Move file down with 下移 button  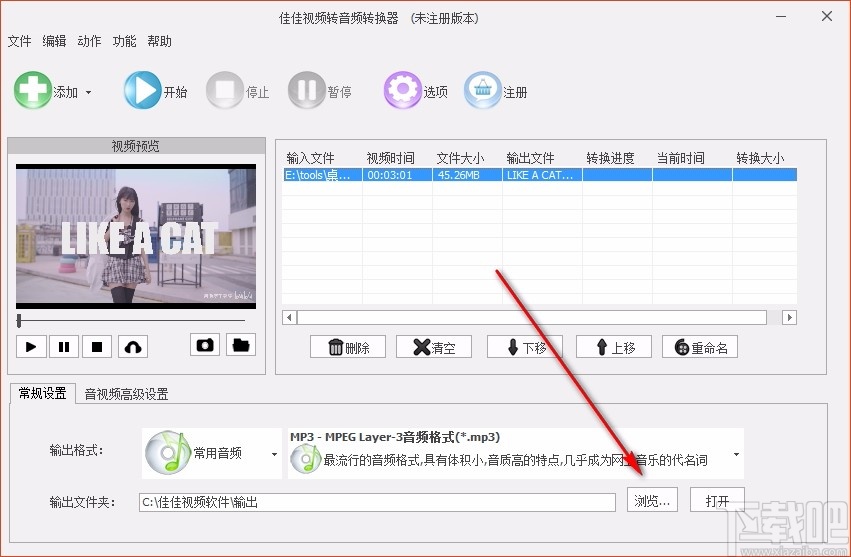pos(525,347)
